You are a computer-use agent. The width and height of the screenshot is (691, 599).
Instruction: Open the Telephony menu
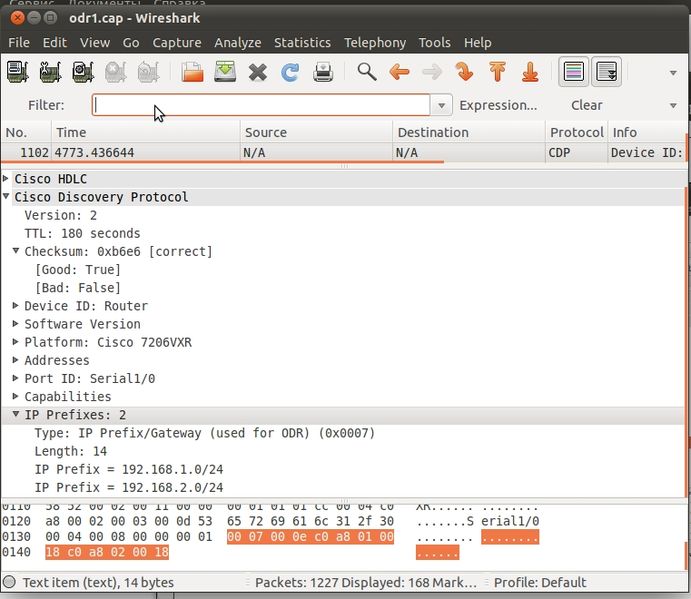click(x=375, y=43)
